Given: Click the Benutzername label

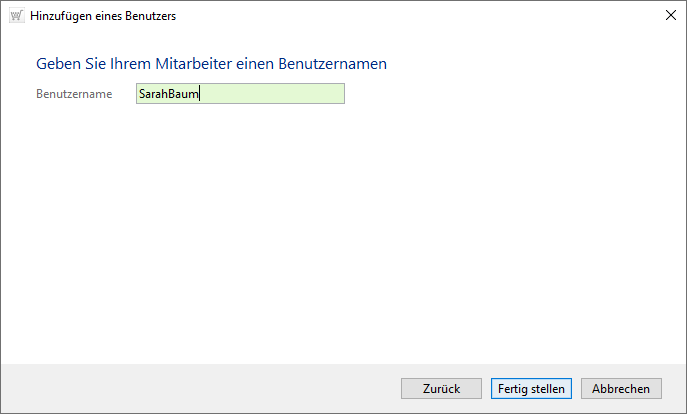Looking at the screenshot, I should coord(74,94).
